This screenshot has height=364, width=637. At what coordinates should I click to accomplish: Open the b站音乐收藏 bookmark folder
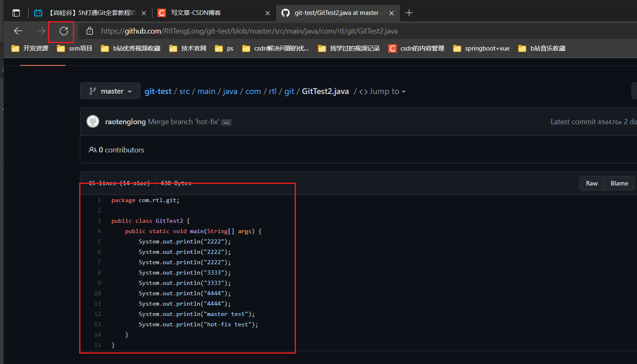point(542,48)
